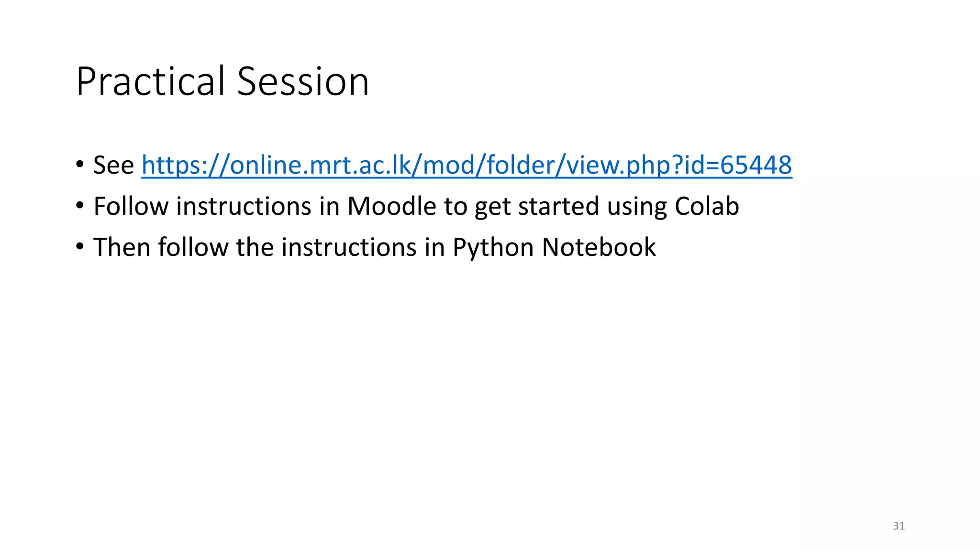Click the slide number 31

899,526
